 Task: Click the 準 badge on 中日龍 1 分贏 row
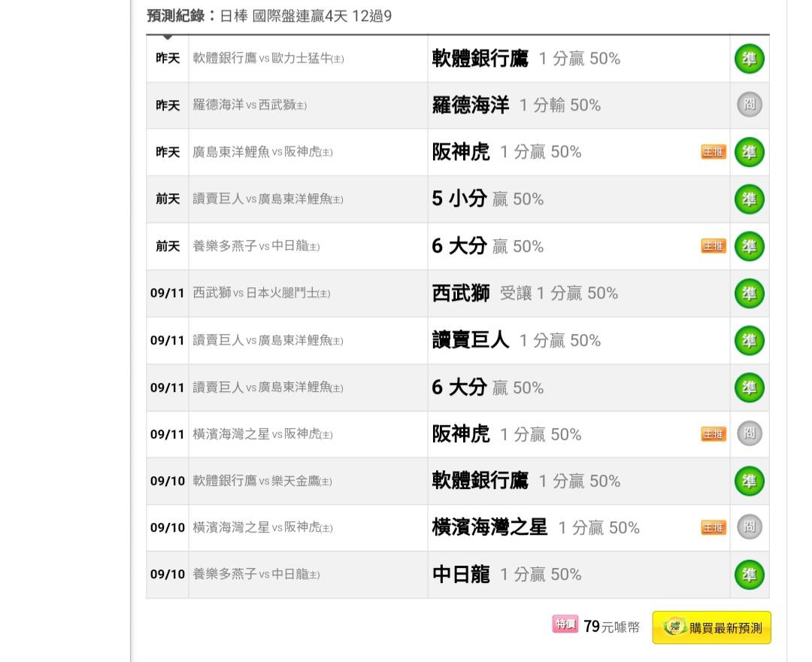[750, 575]
